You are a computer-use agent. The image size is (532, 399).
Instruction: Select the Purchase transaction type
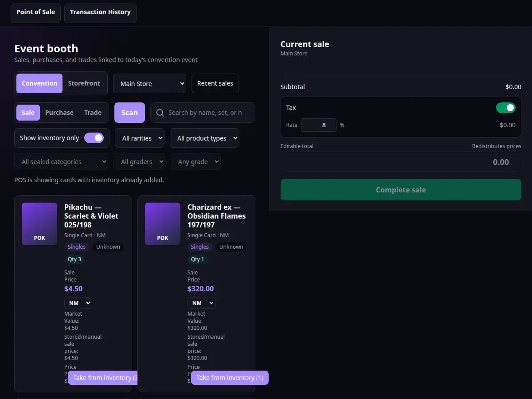(x=59, y=113)
